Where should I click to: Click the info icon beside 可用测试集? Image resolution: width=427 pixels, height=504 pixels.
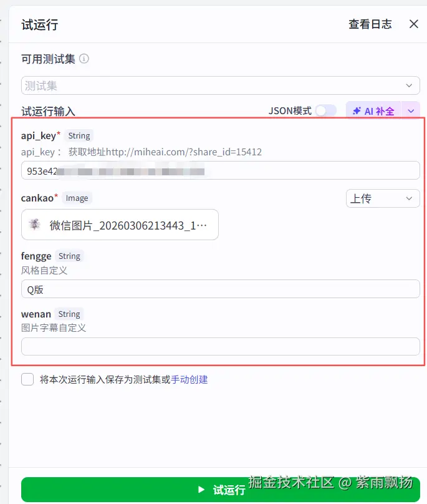click(84, 59)
